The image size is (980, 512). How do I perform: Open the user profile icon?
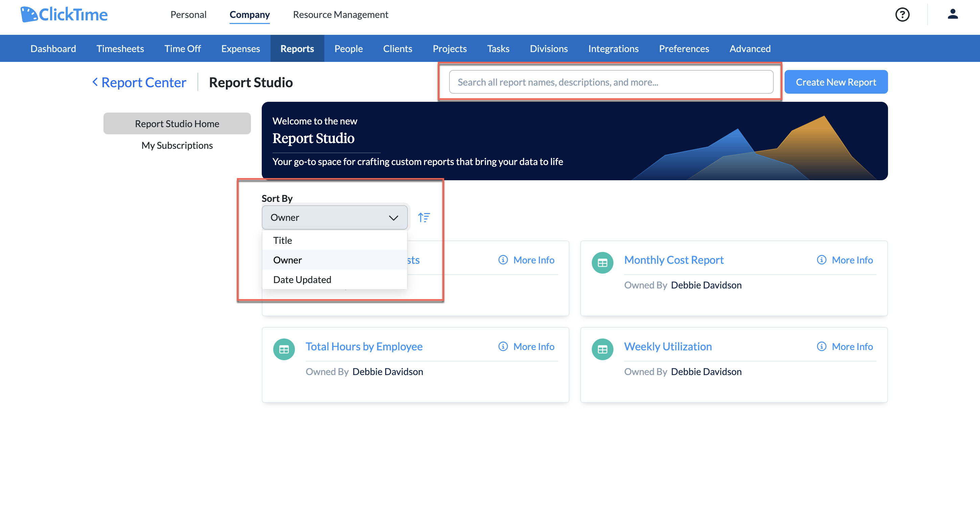coord(953,14)
